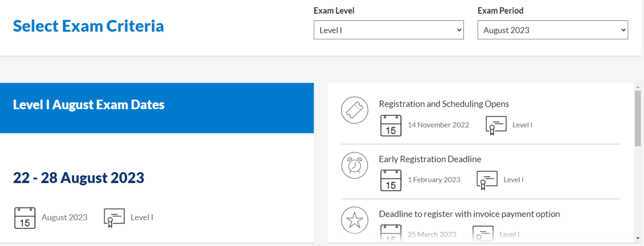
Task: Click the Registration and Scheduling Opens title
Action: pos(444,104)
